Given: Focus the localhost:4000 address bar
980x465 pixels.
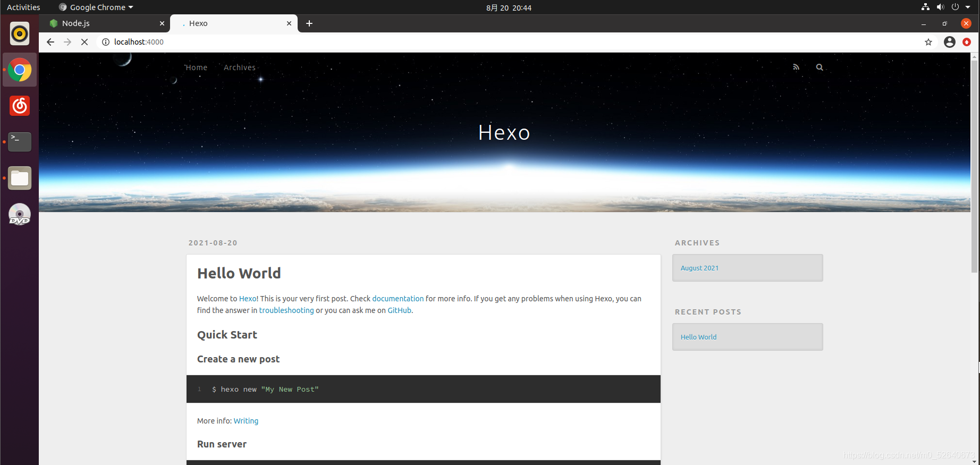Looking at the screenshot, I should point(510,42).
